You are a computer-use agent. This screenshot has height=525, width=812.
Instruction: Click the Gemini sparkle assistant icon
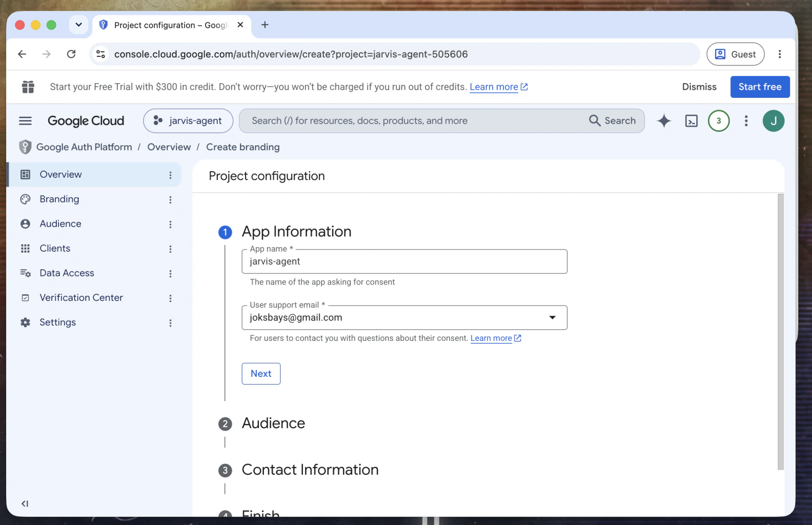pos(664,121)
